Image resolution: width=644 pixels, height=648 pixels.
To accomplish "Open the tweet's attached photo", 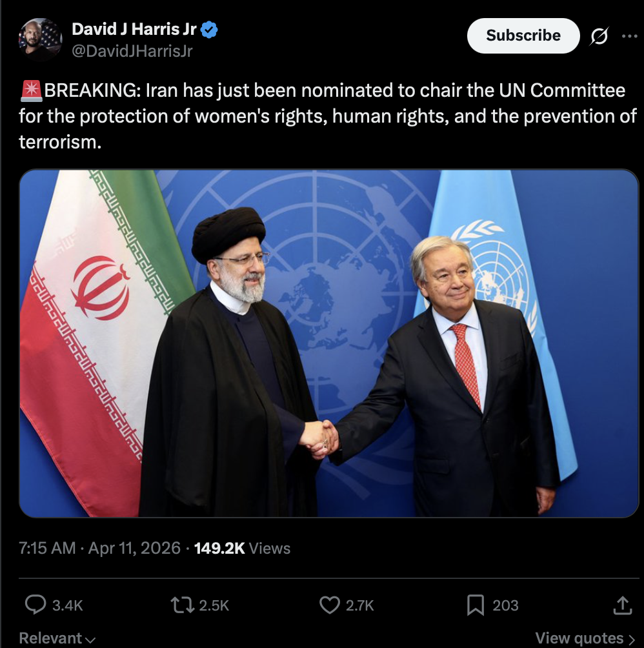I will [329, 343].
